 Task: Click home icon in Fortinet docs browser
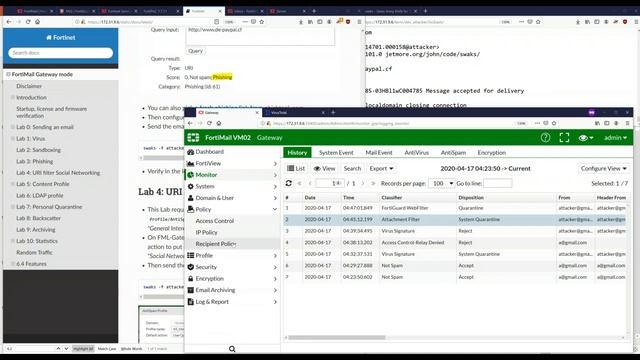point(38,22)
